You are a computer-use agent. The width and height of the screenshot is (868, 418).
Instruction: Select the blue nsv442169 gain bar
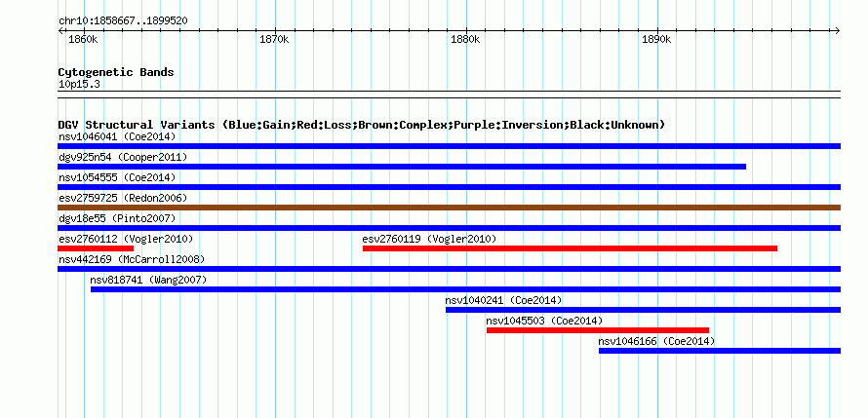(x=449, y=269)
